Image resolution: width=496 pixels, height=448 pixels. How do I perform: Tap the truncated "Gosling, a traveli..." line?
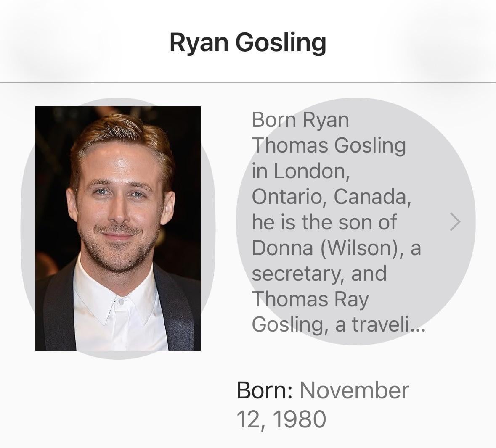point(332,324)
